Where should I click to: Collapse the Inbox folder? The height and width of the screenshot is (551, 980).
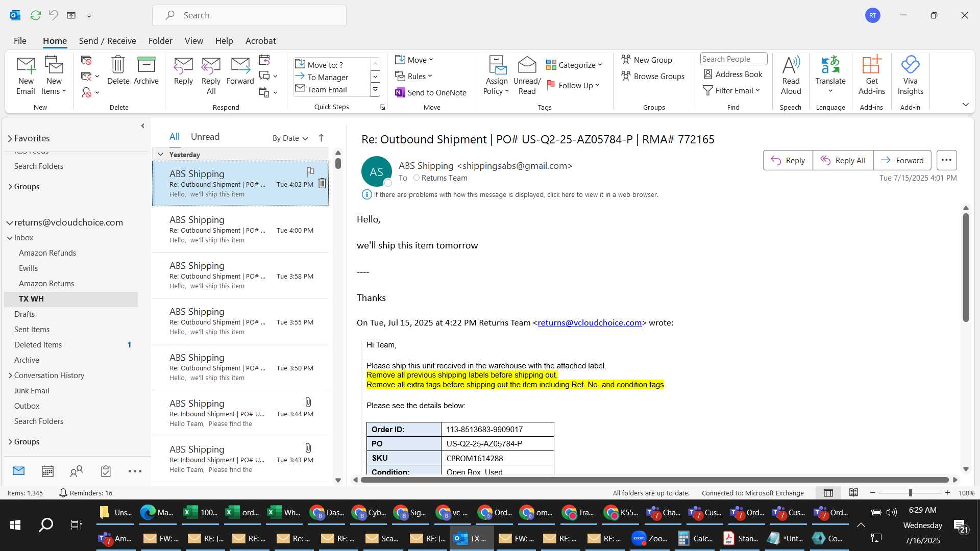coord(10,238)
